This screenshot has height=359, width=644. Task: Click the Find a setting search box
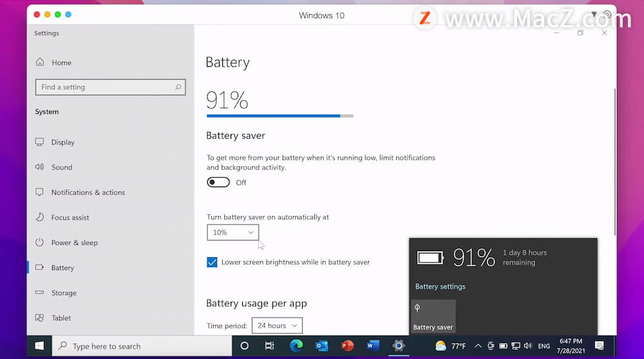[110, 87]
